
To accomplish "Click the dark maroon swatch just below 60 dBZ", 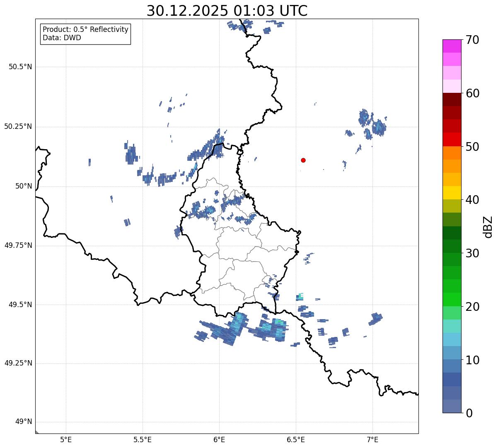I will pos(452,99).
